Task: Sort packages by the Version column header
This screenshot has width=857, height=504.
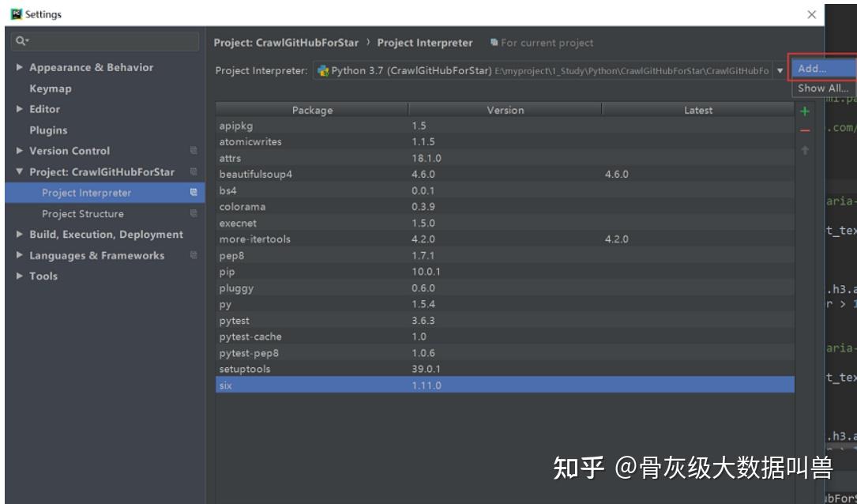Action: click(x=504, y=110)
